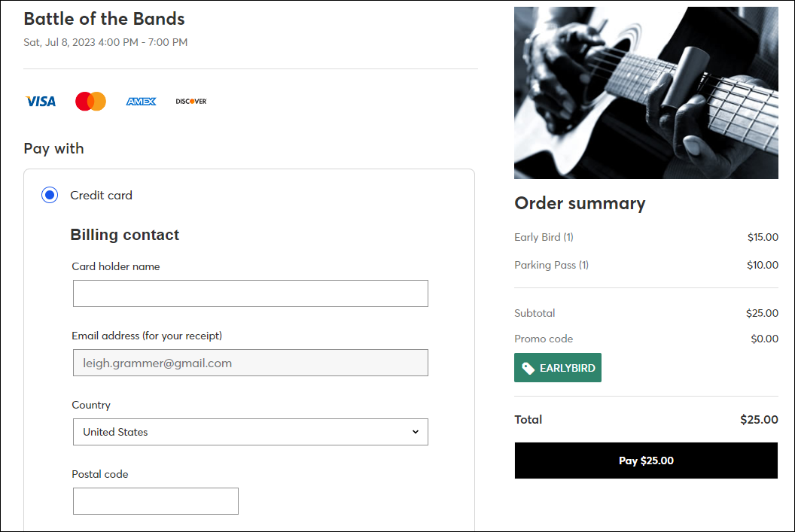The width and height of the screenshot is (795, 532).
Task: Click the Visa card logo
Action: (x=41, y=102)
